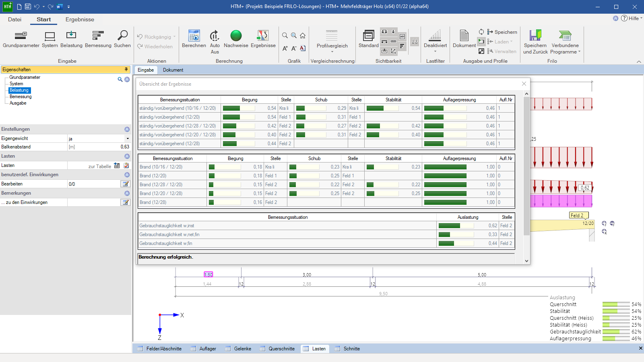The image size is (644, 362).
Task: Click the zur Tabelle link
Action: point(99,166)
